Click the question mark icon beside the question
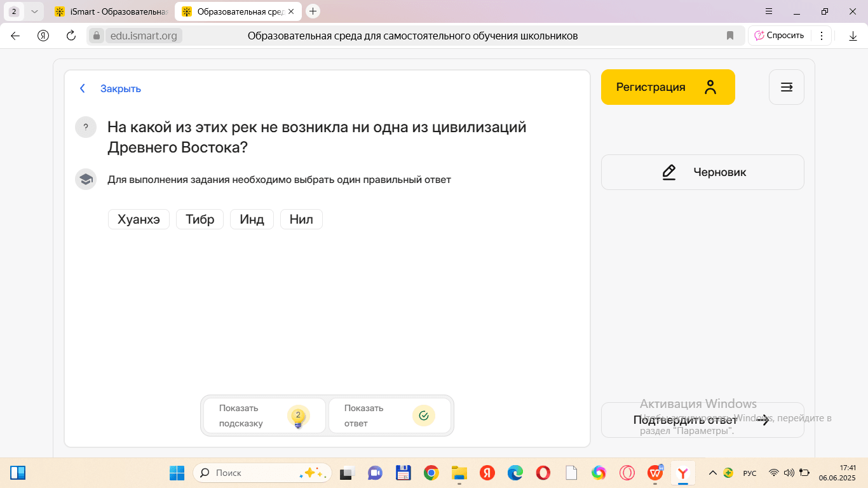The height and width of the screenshot is (488, 868). [86, 127]
